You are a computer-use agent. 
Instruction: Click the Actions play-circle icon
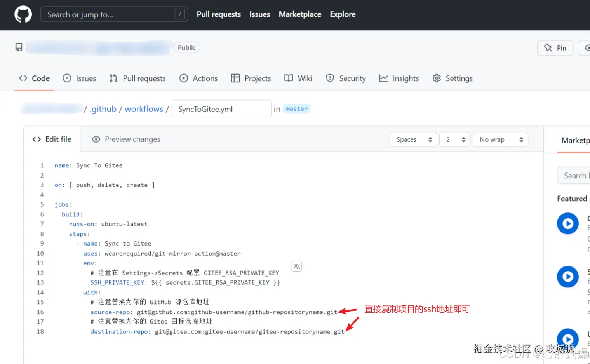point(184,78)
